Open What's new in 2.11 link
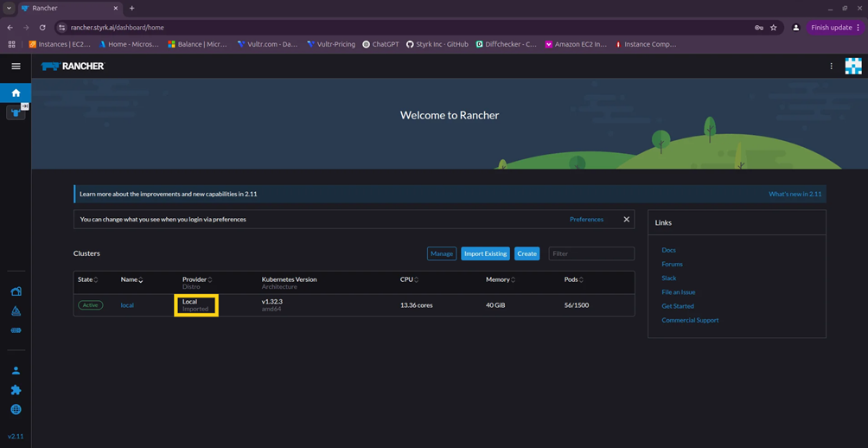The image size is (868, 448). pyautogui.click(x=795, y=195)
